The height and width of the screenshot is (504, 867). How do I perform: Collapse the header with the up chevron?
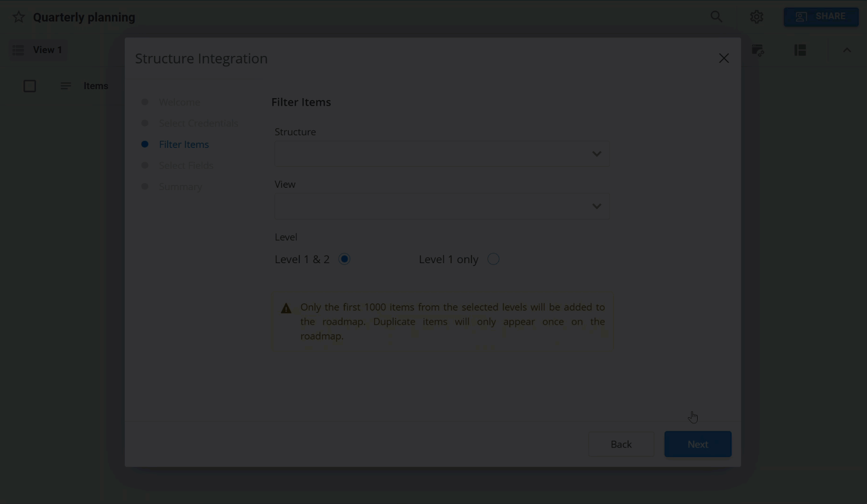click(x=847, y=50)
